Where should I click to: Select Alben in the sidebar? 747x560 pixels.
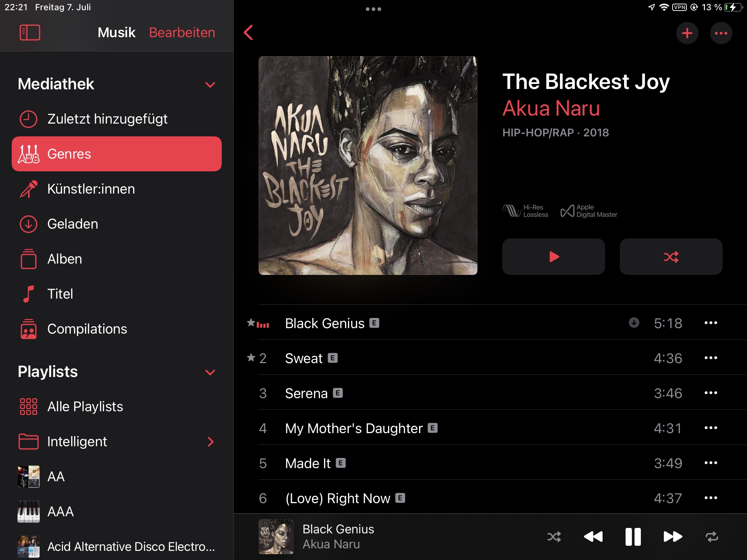(117, 259)
